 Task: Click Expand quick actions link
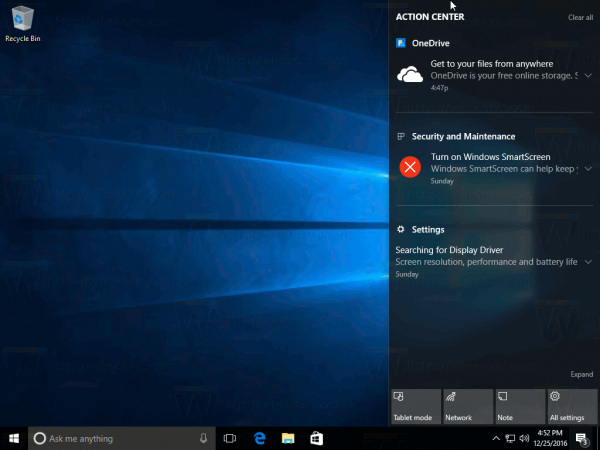[582, 374]
